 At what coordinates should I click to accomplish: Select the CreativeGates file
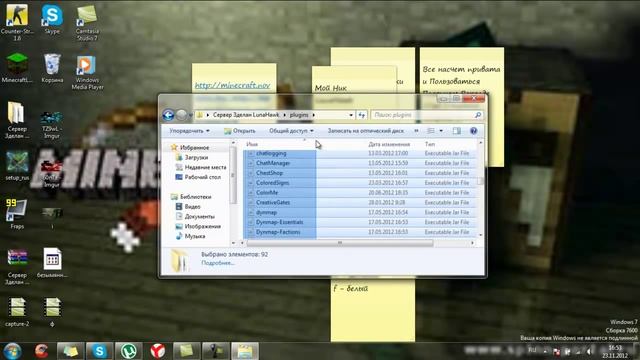[273, 202]
